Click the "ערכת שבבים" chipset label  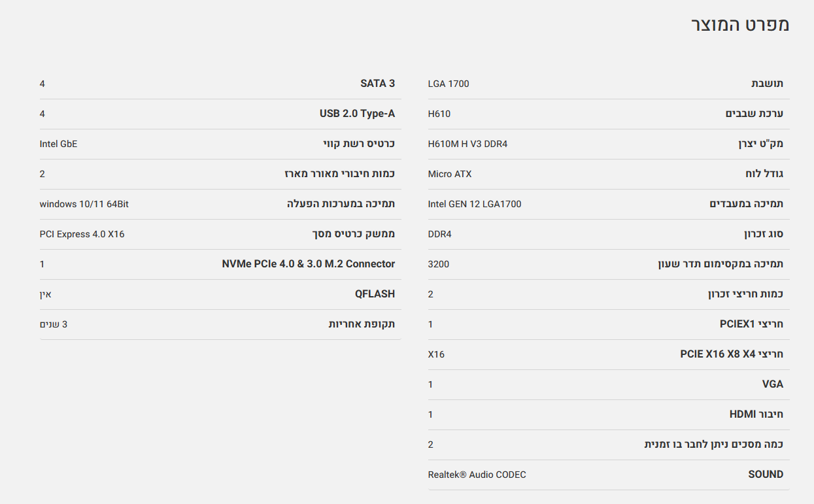pyautogui.click(x=754, y=114)
